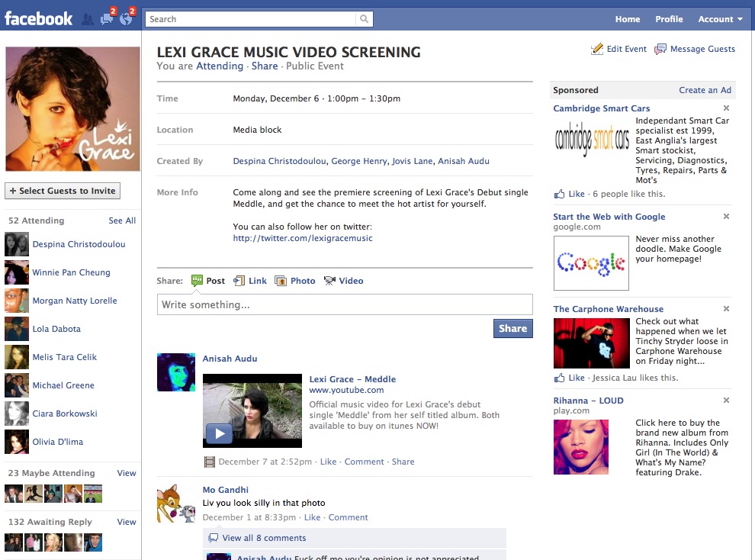This screenshot has width=755, height=560.
Task: Go to Home in the top bar
Action: tap(628, 19)
